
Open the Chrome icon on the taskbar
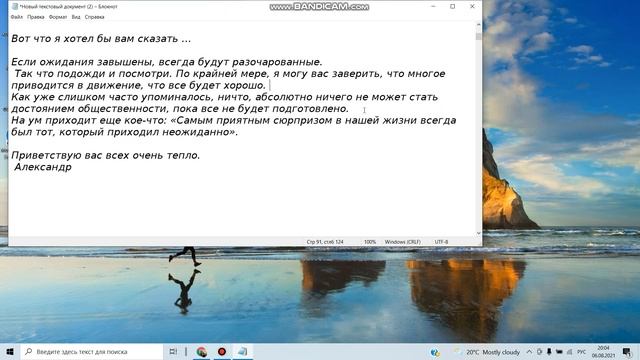[x=202, y=351]
